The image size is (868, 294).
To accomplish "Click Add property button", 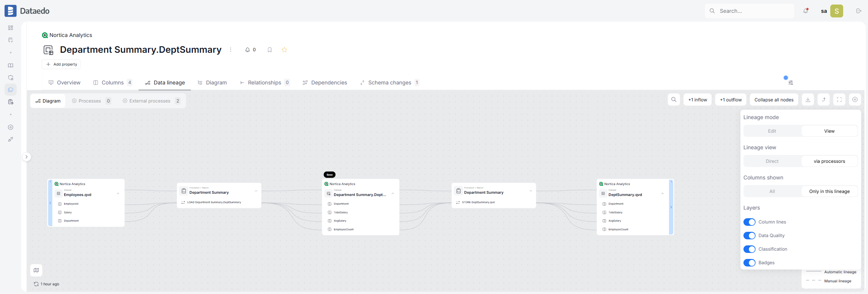I will click(x=62, y=64).
